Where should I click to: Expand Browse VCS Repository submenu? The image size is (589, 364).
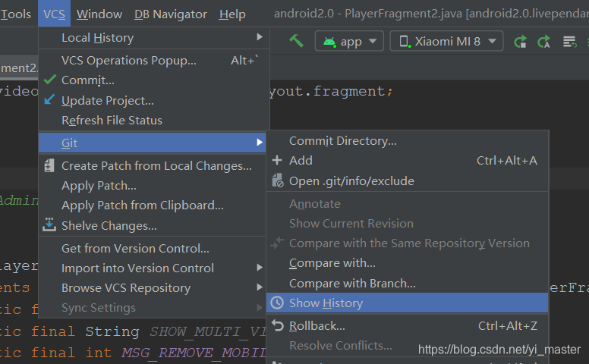point(152,288)
